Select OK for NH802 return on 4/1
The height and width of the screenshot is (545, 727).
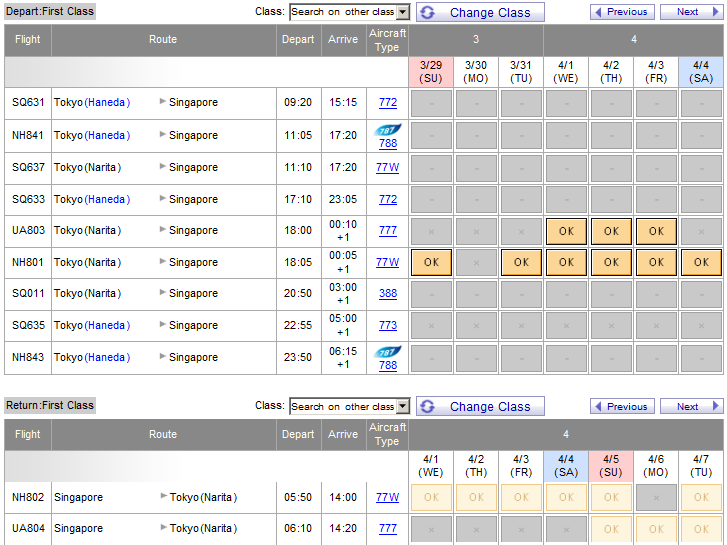pyautogui.click(x=432, y=497)
